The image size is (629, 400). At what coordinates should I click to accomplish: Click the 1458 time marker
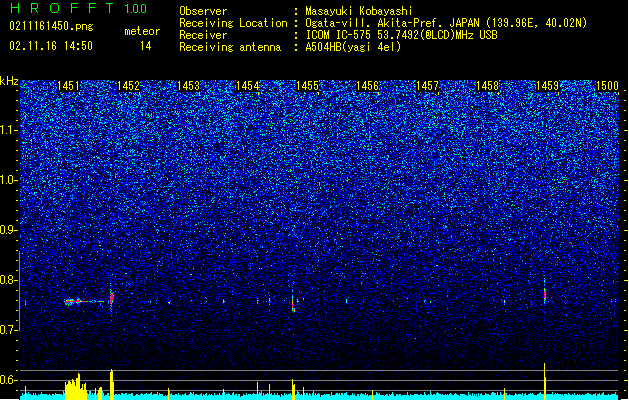[x=487, y=86]
